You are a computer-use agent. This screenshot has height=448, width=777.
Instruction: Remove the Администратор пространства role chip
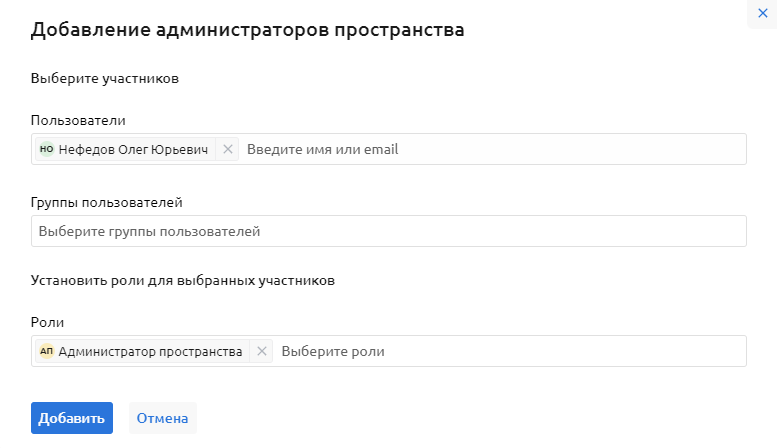262,351
